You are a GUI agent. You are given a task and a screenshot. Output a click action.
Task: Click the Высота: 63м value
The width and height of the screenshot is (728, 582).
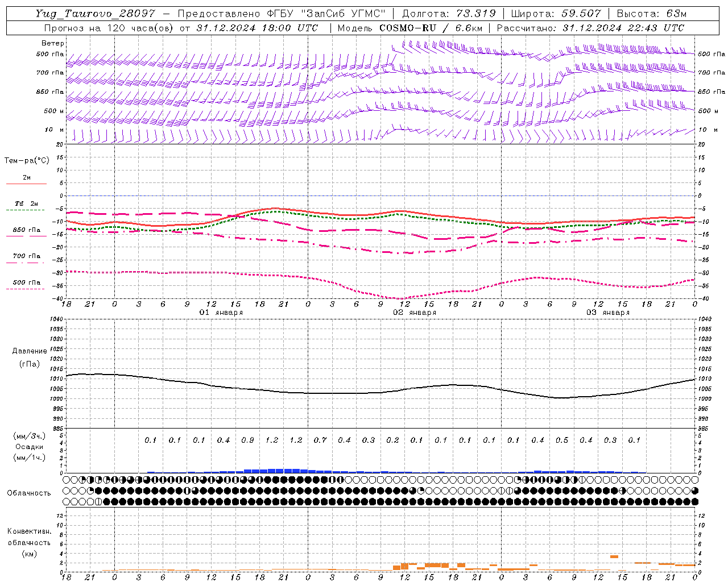pyautogui.click(x=652, y=14)
